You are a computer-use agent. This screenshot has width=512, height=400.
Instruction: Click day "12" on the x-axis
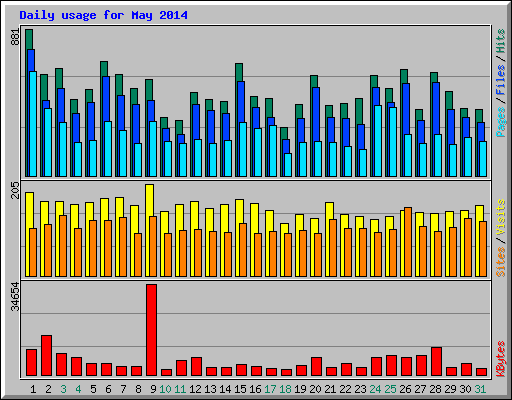[195, 389]
